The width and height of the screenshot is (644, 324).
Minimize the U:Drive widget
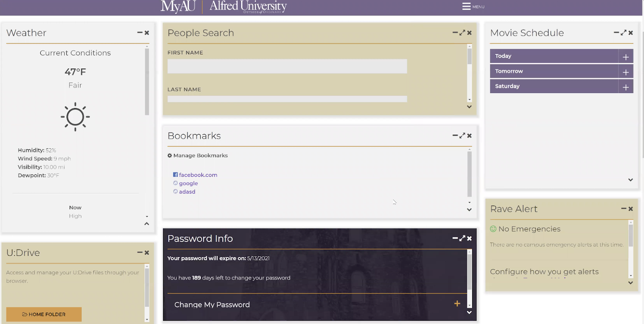click(x=140, y=253)
